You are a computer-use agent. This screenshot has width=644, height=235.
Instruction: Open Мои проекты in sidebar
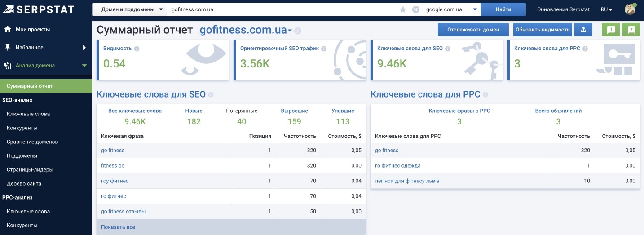33,29
